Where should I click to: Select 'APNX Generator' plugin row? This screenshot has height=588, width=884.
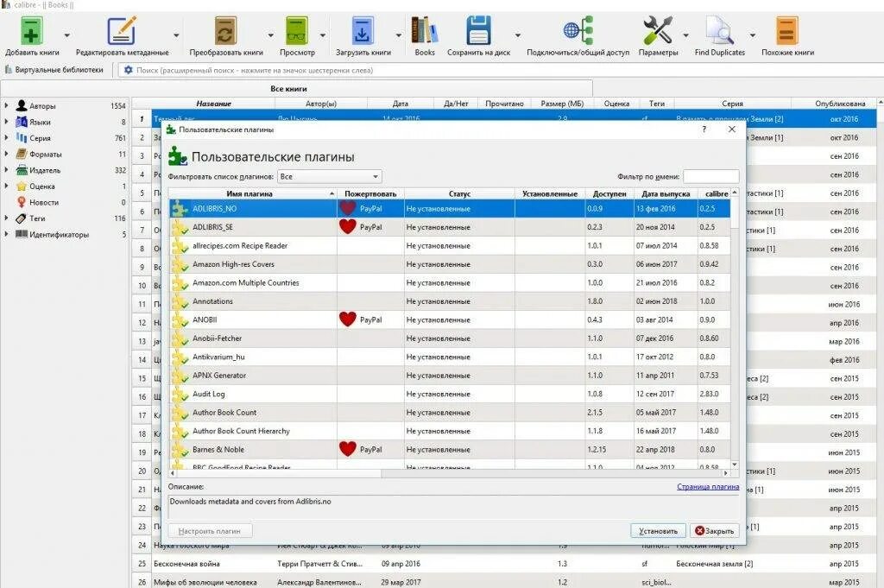[x=450, y=375]
